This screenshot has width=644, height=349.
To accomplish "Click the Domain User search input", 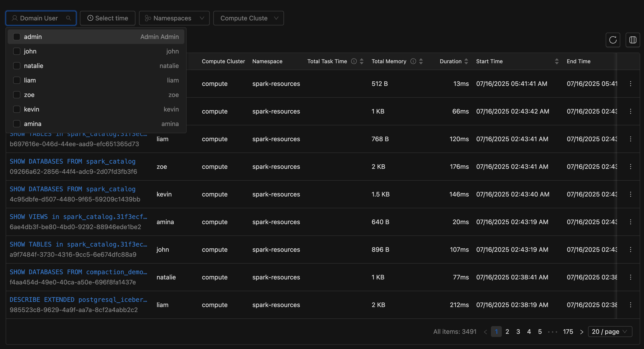I will [x=41, y=18].
